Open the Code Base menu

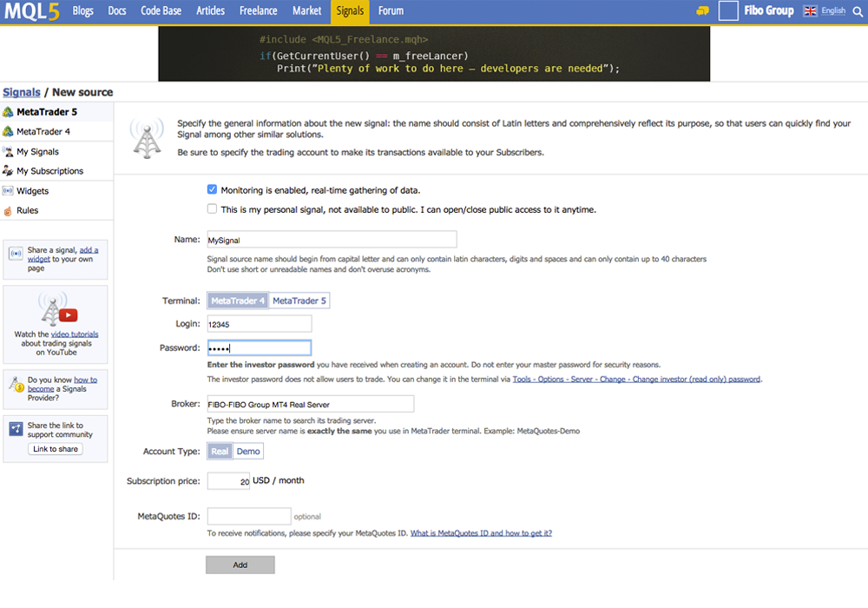[x=161, y=11]
